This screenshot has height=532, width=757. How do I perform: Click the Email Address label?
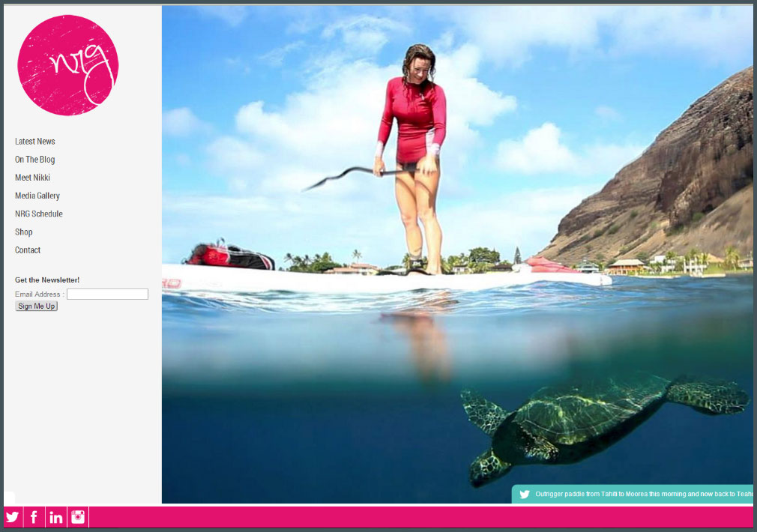click(37, 294)
